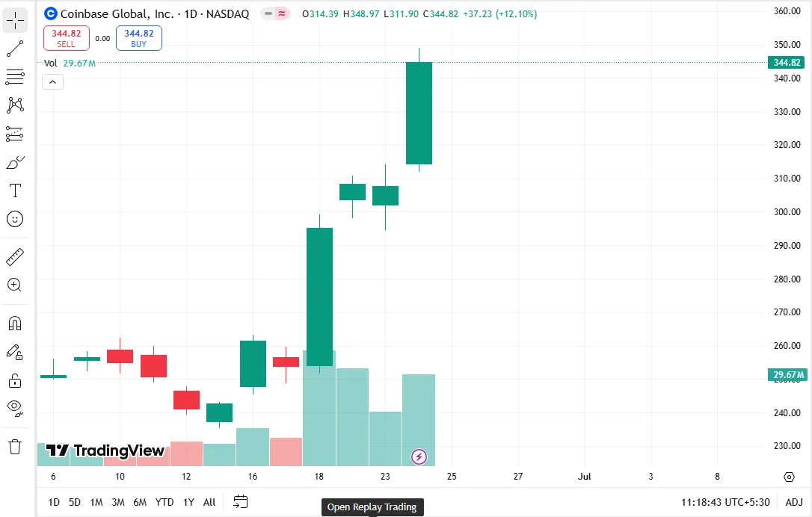Viewport: 812px width, 517px height.
Task: Select the ruler measure tool
Action: point(15,257)
